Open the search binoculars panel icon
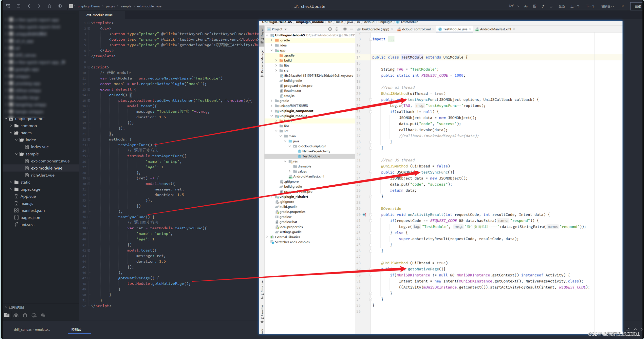The image size is (644, 339). [x=16, y=315]
